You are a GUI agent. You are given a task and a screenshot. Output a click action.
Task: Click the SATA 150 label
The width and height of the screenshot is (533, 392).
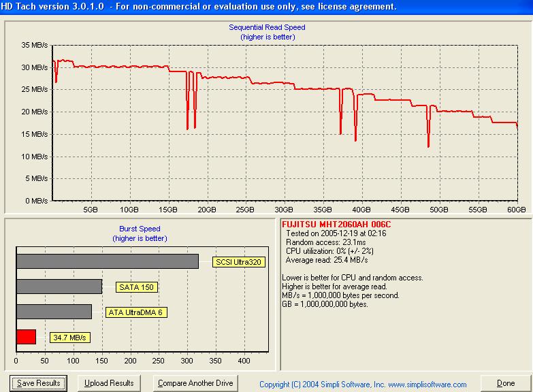click(136, 287)
